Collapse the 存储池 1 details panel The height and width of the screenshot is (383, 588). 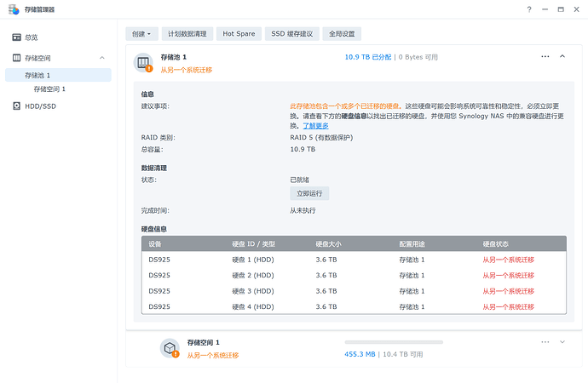[x=562, y=56]
